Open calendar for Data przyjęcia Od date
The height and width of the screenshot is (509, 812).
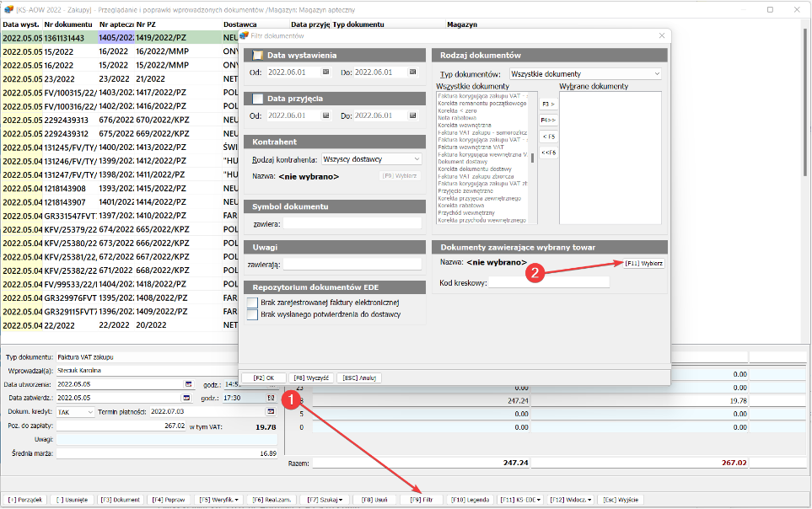point(325,115)
